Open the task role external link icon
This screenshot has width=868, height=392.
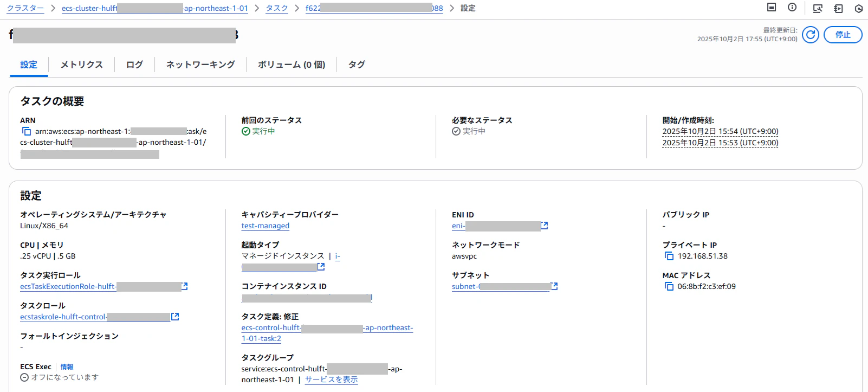coord(175,317)
